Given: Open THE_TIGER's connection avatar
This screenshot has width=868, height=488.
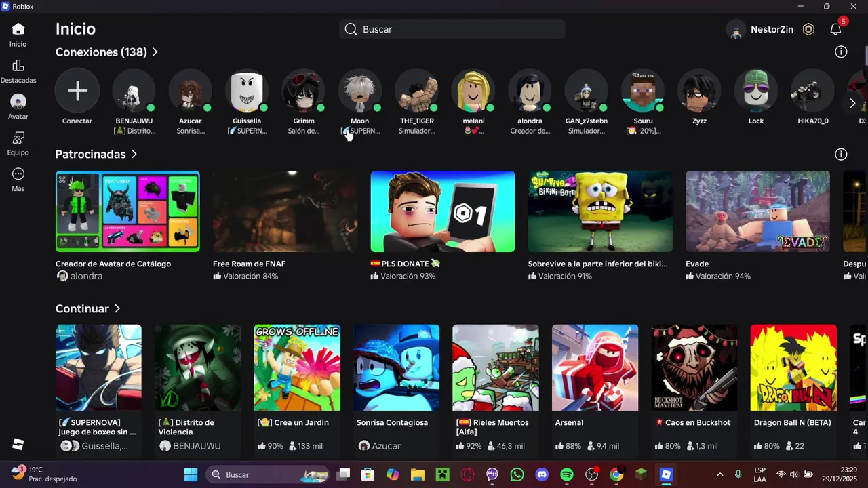Looking at the screenshot, I should pos(416,91).
